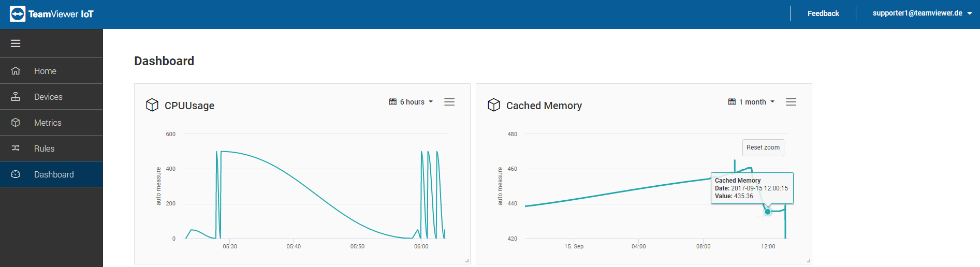Click the Dashboard gauge icon

pos(16,174)
